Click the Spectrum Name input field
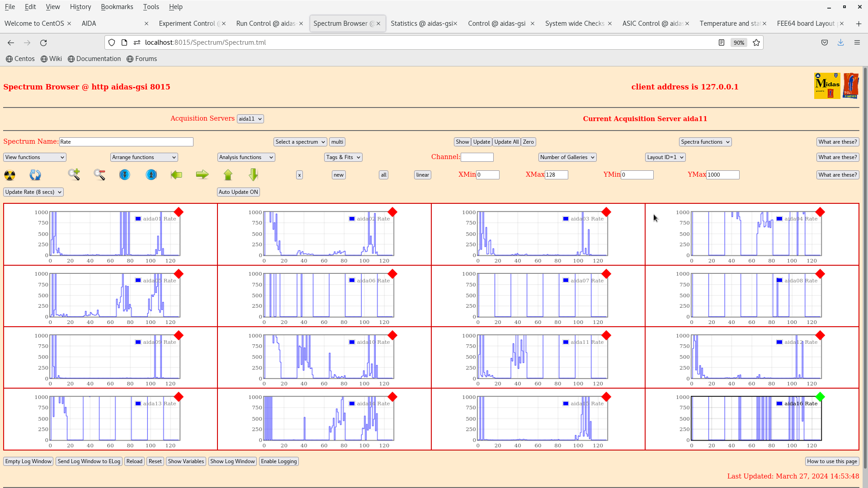Image resolution: width=868 pixels, height=488 pixels. tap(126, 142)
